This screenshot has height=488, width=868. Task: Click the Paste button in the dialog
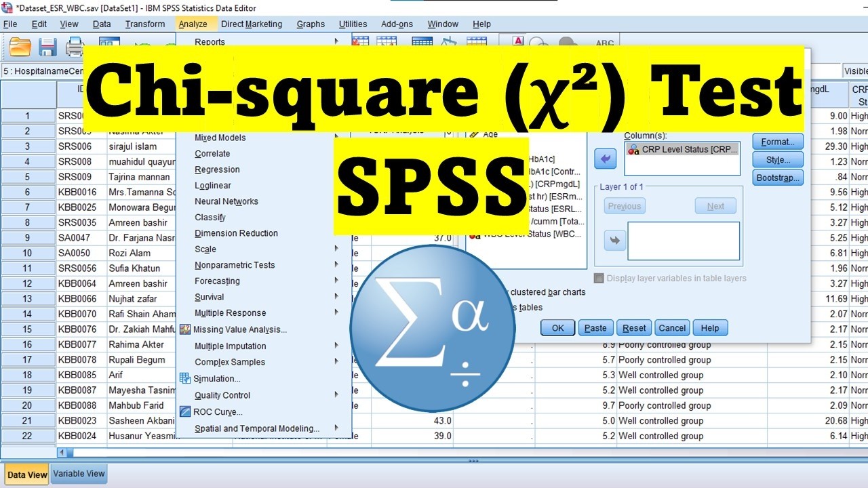click(595, 328)
